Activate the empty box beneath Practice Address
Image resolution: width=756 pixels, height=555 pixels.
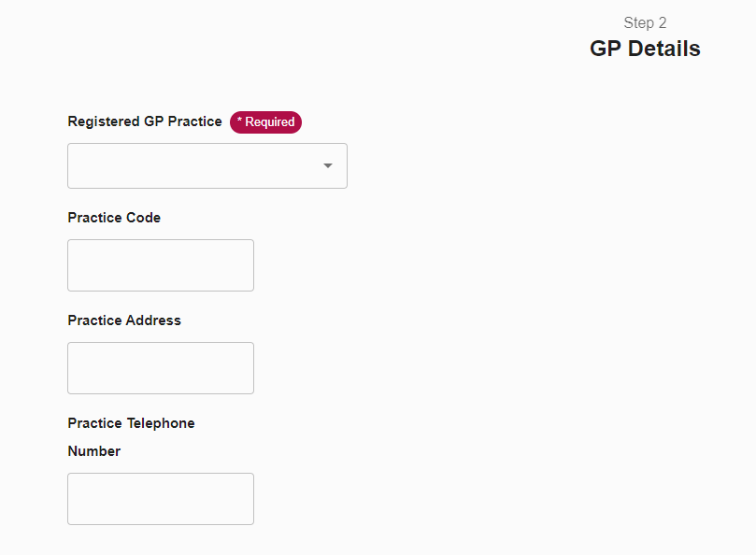[161, 368]
